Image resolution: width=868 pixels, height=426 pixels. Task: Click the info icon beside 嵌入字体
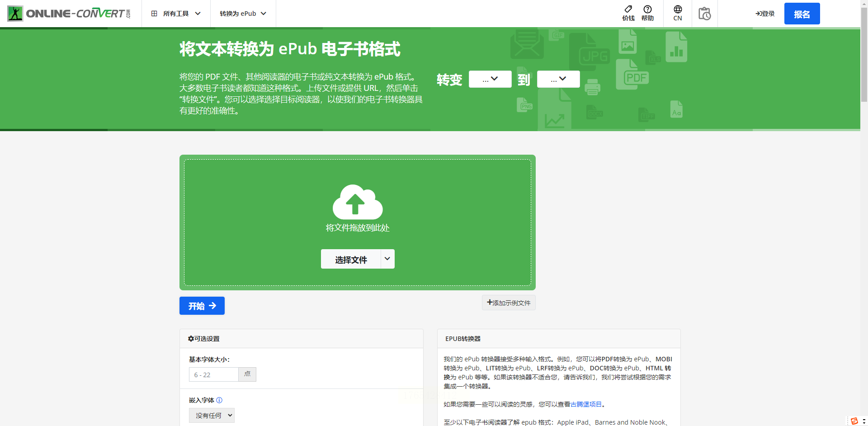[x=219, y=400]
